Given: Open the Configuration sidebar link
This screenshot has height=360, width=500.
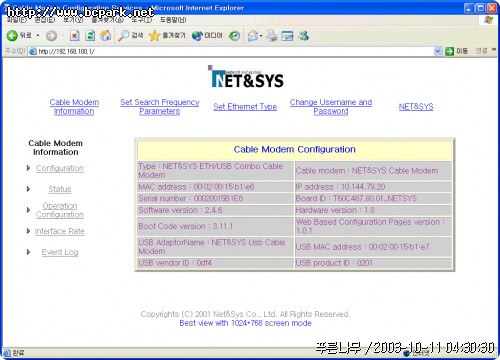Looking at the screenshot, I should point(60,168).
